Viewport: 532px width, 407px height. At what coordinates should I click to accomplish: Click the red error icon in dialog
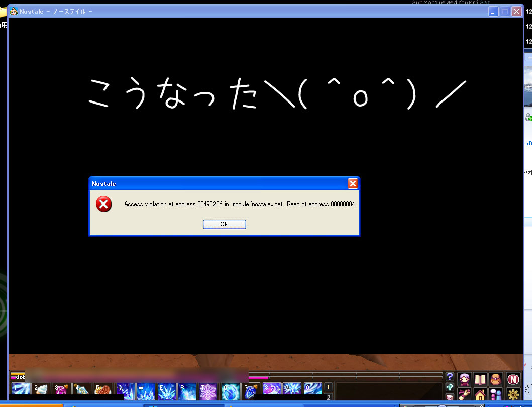click(x=104, y=204)
